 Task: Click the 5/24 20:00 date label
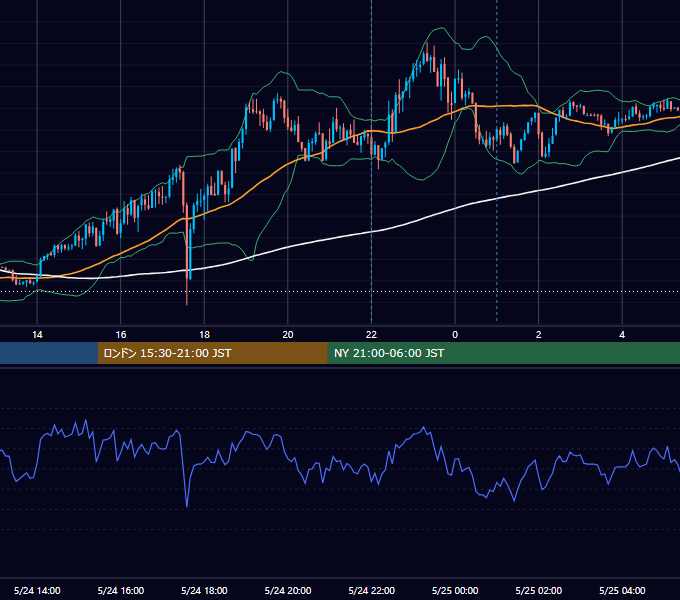click(x=288, y=590)
